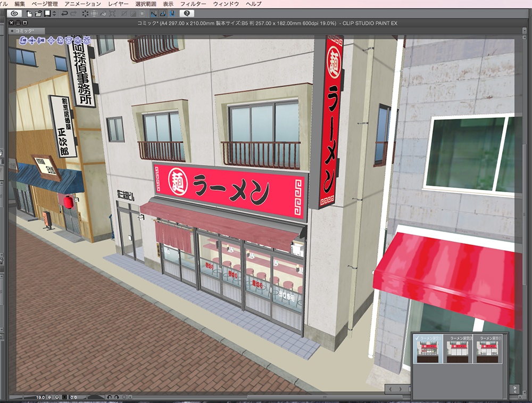Click the fit-to-window icon in the bottom bar
The image size is (532, 403).
(64, 397)
